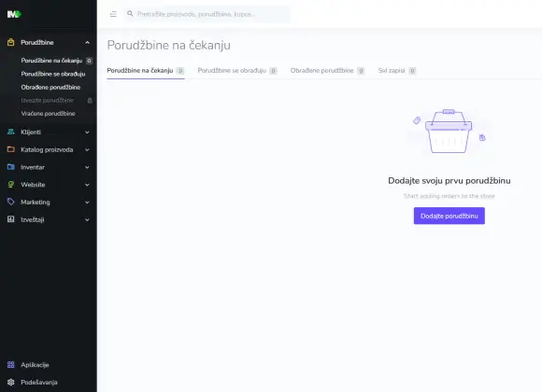This screenshot has width=542, height=392.
Task: Expand the Katalog proizvoda chevron
Action: pos(87,150)
